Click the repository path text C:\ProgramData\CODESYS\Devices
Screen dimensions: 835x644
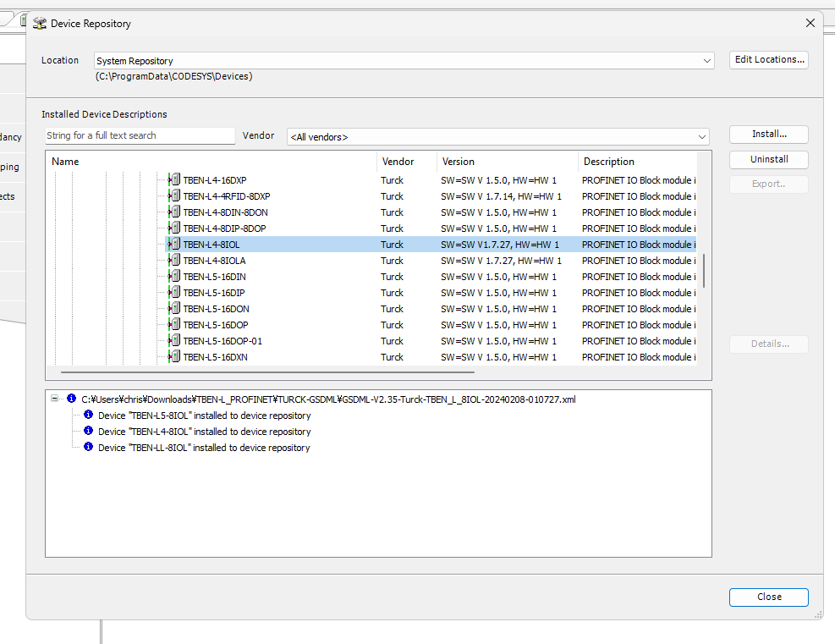coord(173,76)
